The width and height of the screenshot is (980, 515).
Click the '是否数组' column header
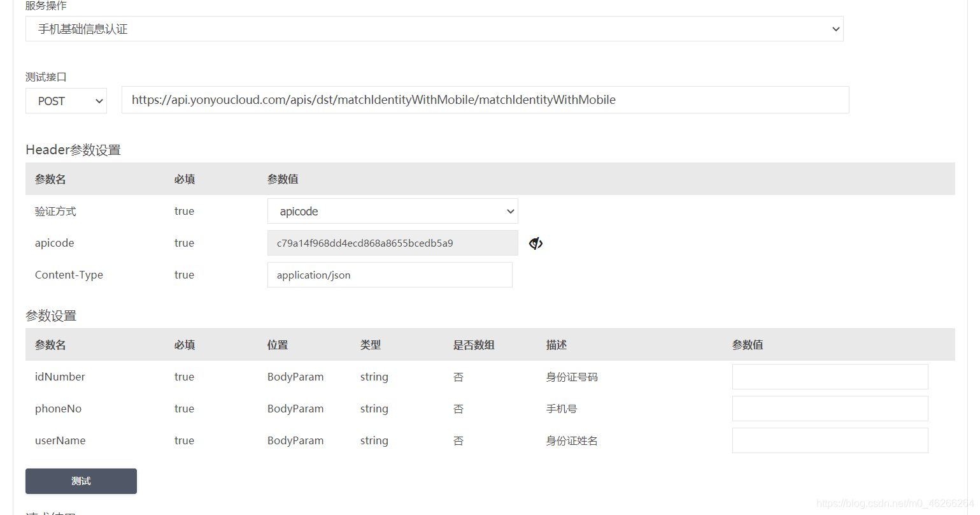pos(474,345)
